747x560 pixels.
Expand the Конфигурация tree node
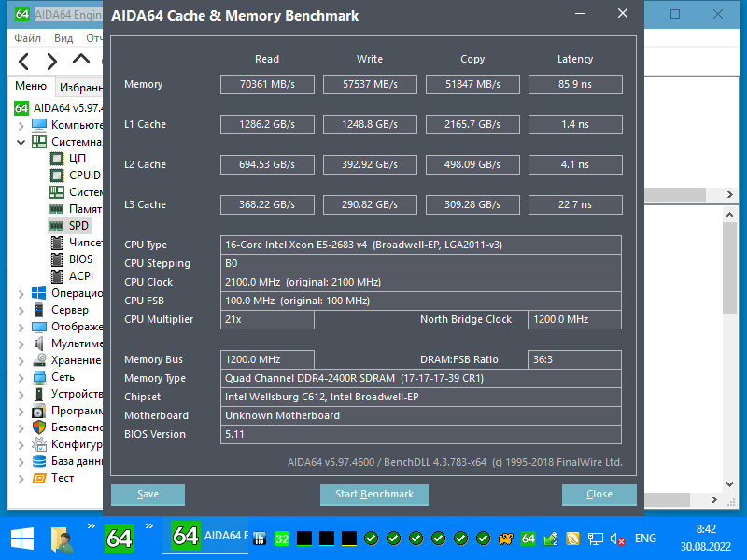(21, 445)
